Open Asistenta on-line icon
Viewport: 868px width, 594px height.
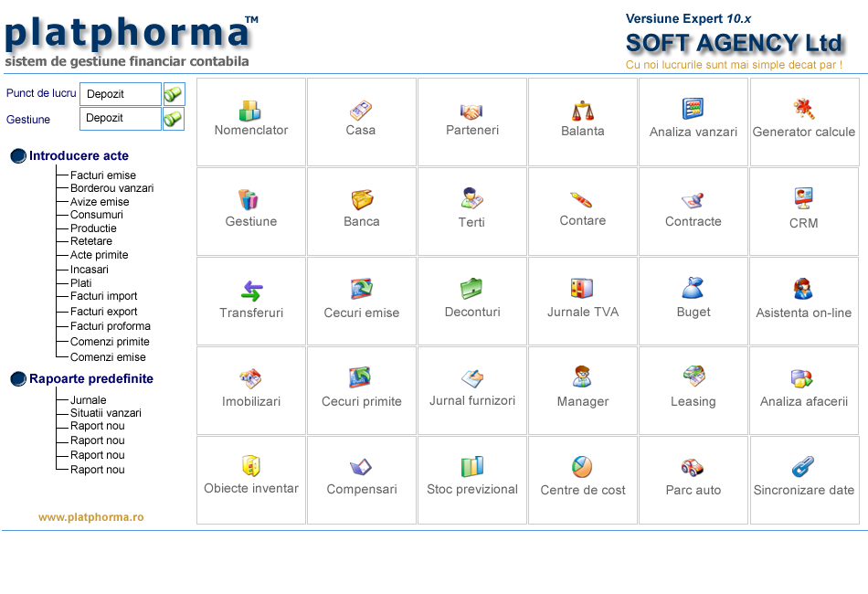(x=803, y=289)
